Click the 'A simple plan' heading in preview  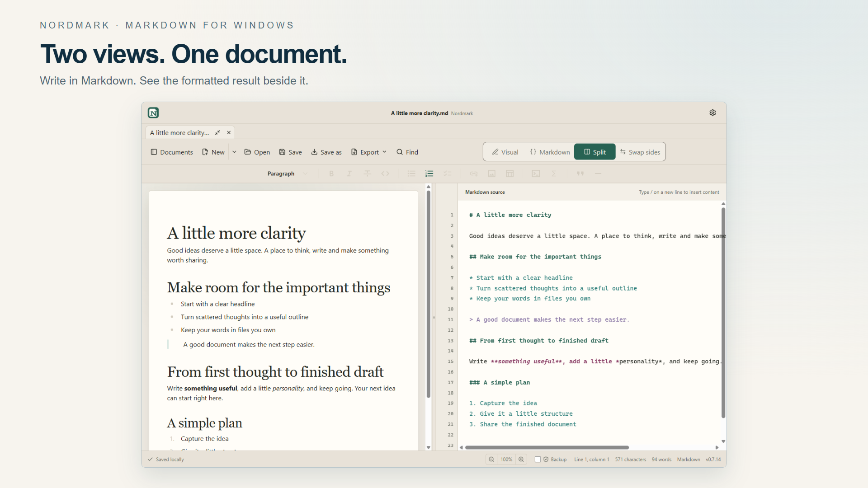coord(204,423)
